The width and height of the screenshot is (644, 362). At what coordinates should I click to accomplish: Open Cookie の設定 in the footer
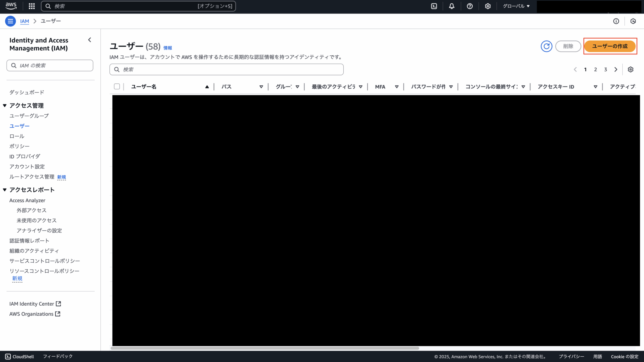tap(625, 357)
